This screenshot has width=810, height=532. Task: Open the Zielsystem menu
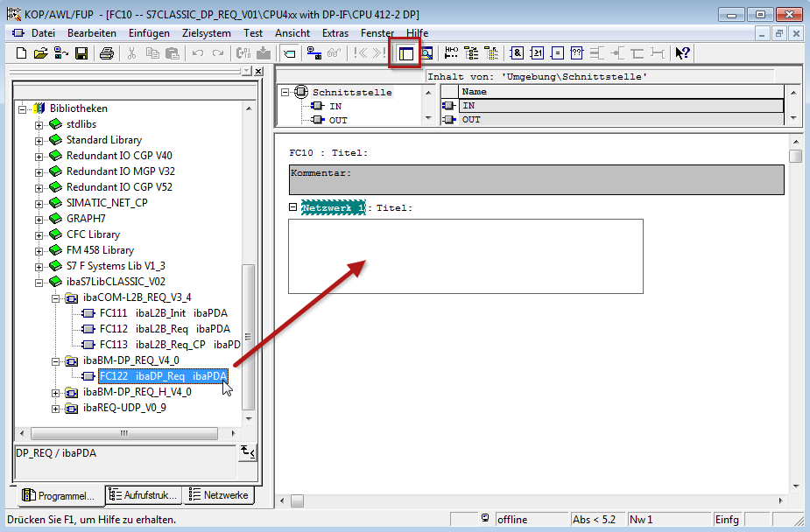(206, 32)
